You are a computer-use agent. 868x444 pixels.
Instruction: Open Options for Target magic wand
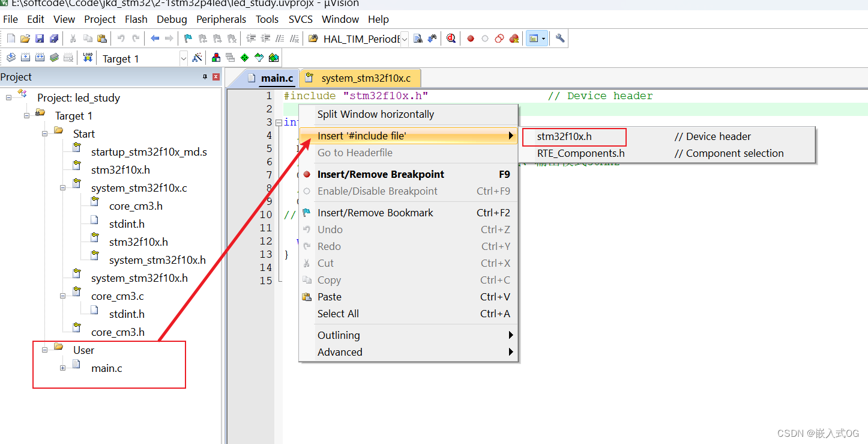point(197,58)
